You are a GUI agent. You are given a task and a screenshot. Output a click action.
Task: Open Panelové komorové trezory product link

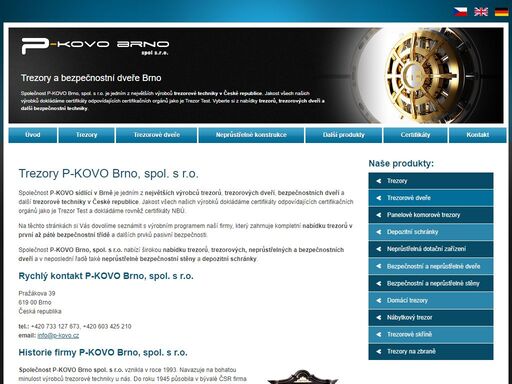(x=431, y=215)
